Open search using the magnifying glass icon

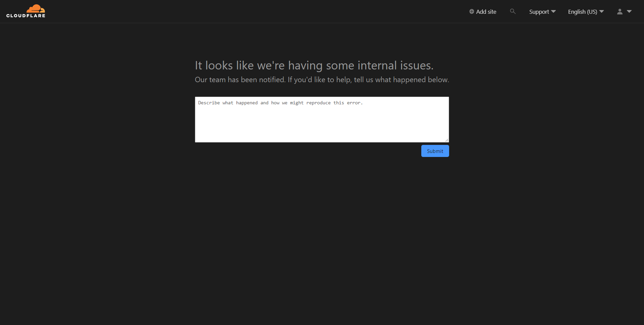513,11
